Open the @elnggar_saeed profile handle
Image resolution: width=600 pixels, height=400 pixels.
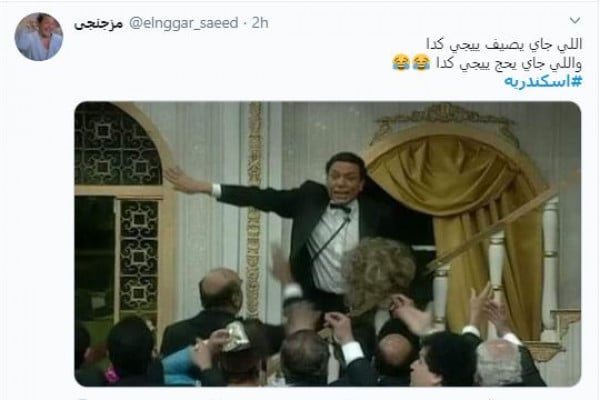pos(184,23)
